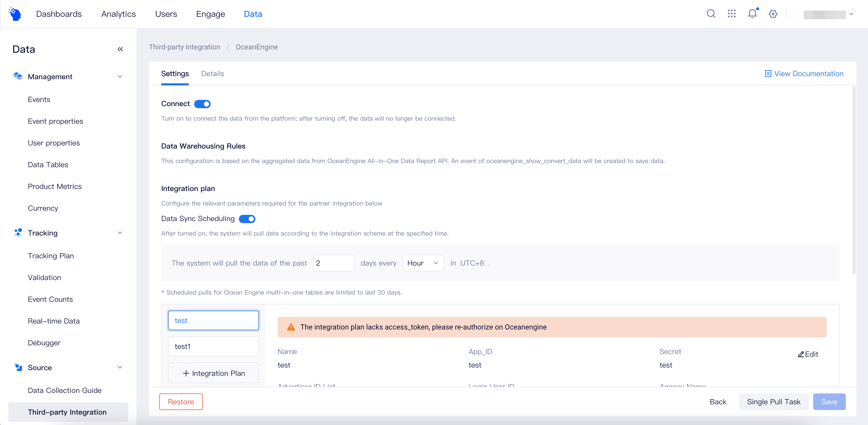Open the settings gear icon

(773, 14)
